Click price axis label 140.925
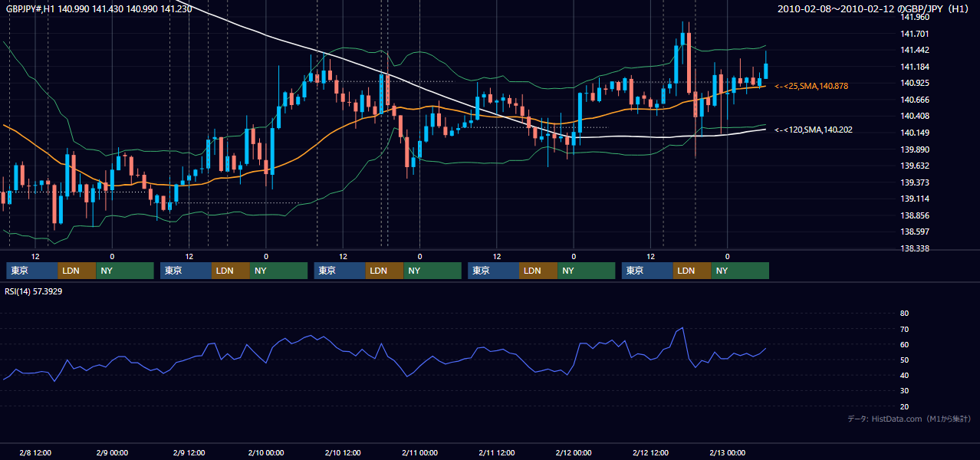The image size is (980, 460). click(916, 83)
